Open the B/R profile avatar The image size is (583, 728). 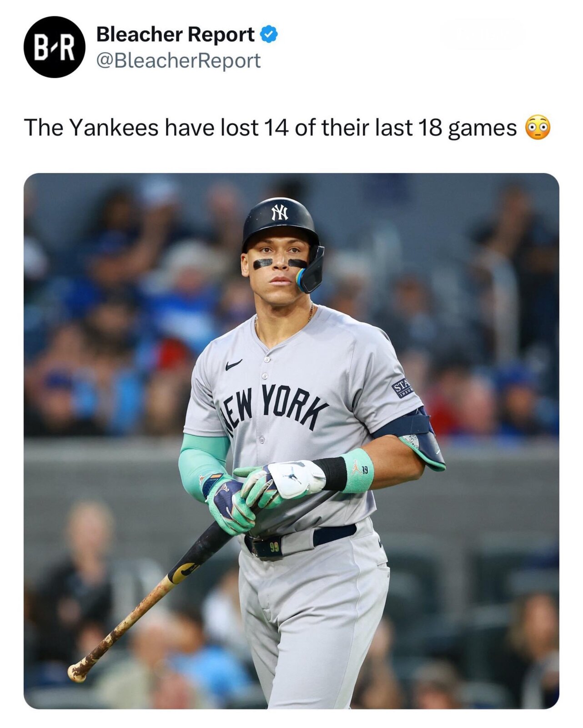pyautogui.click(x=55, y=47)
